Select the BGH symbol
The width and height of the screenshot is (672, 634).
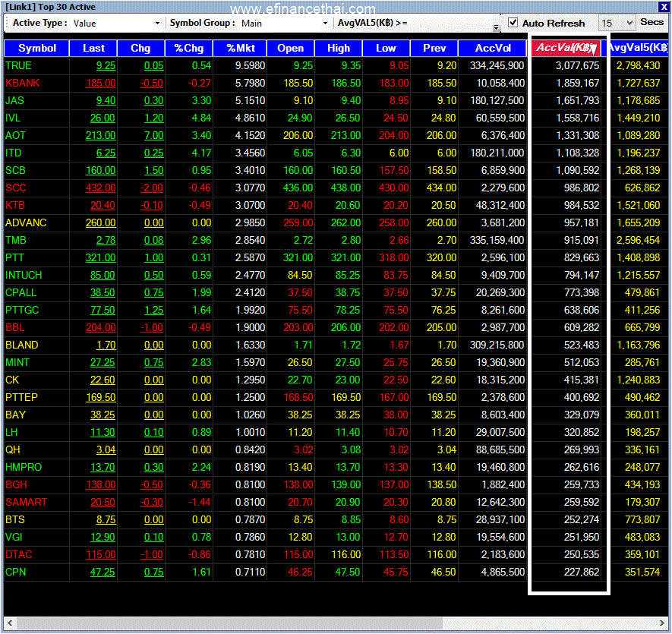16,485
